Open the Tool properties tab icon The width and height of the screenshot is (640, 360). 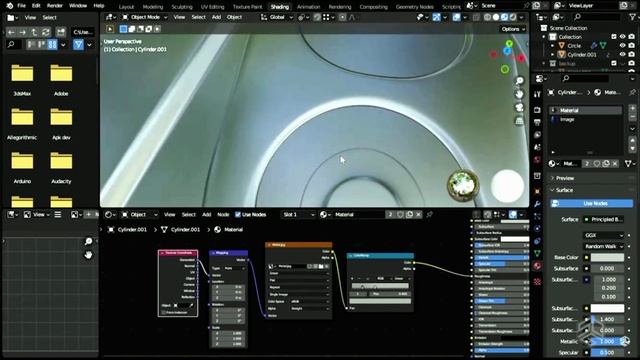click(538, 94)
